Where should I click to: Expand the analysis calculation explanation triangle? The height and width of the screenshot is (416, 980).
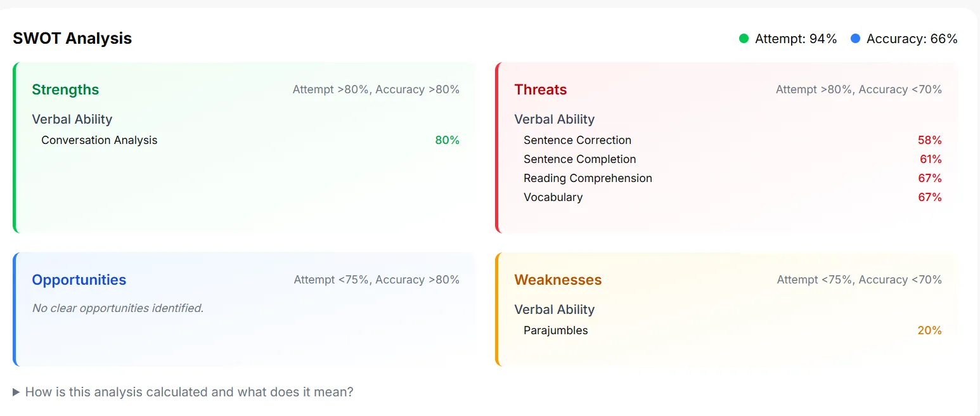[x=16, y=393]
